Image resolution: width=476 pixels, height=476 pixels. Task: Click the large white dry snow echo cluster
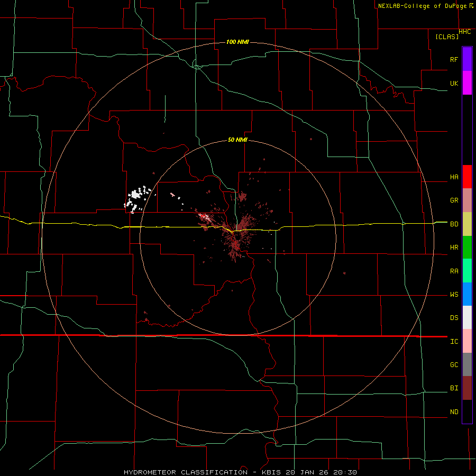click(x=137, y=199)
